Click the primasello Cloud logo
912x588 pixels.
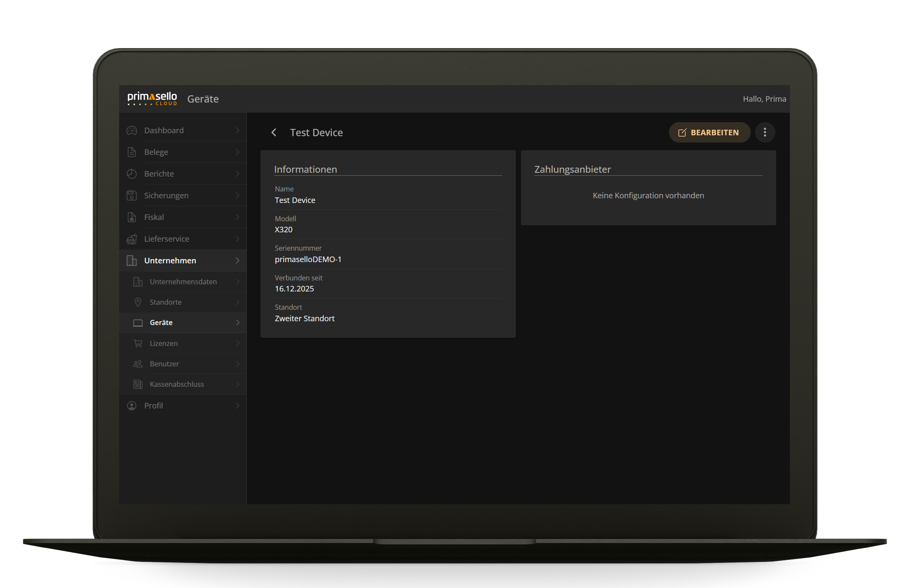coord(152,98)
